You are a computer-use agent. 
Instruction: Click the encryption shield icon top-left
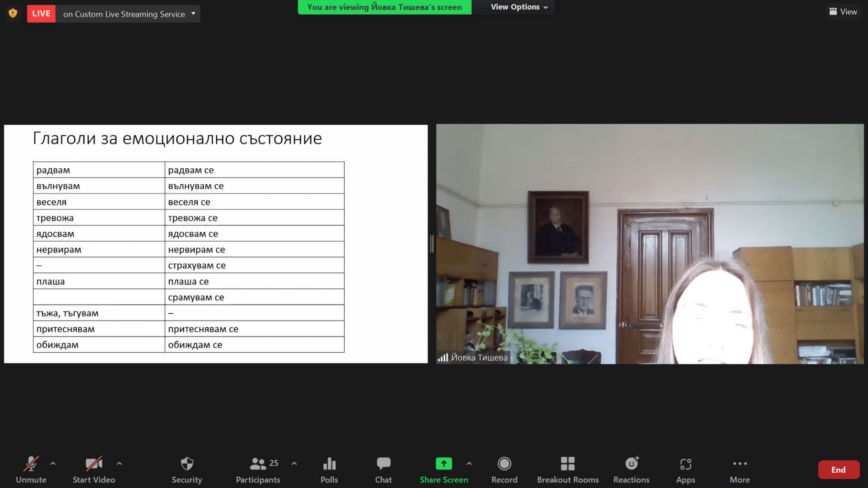(13, 13)
